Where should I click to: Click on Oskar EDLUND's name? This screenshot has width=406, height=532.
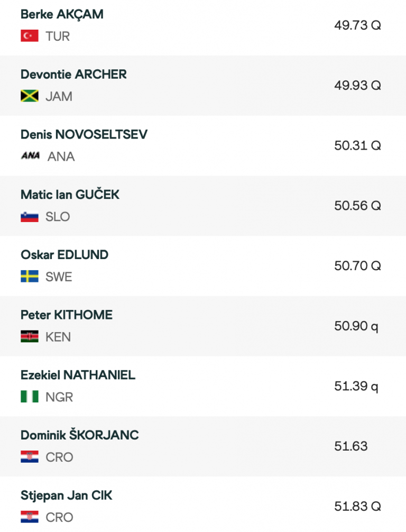(64, 255)
